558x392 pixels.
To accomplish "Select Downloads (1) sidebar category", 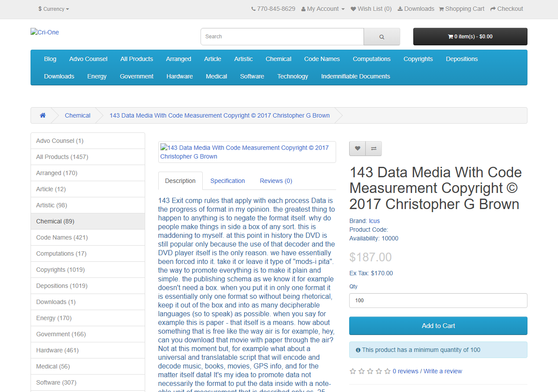I will pyautogui.click(x=88, y=302).
